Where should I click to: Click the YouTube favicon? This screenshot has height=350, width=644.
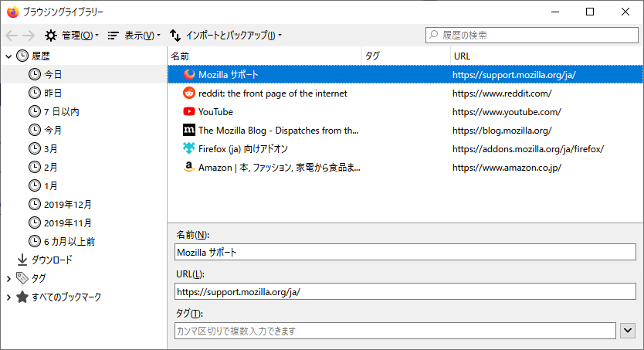point(189,111)
